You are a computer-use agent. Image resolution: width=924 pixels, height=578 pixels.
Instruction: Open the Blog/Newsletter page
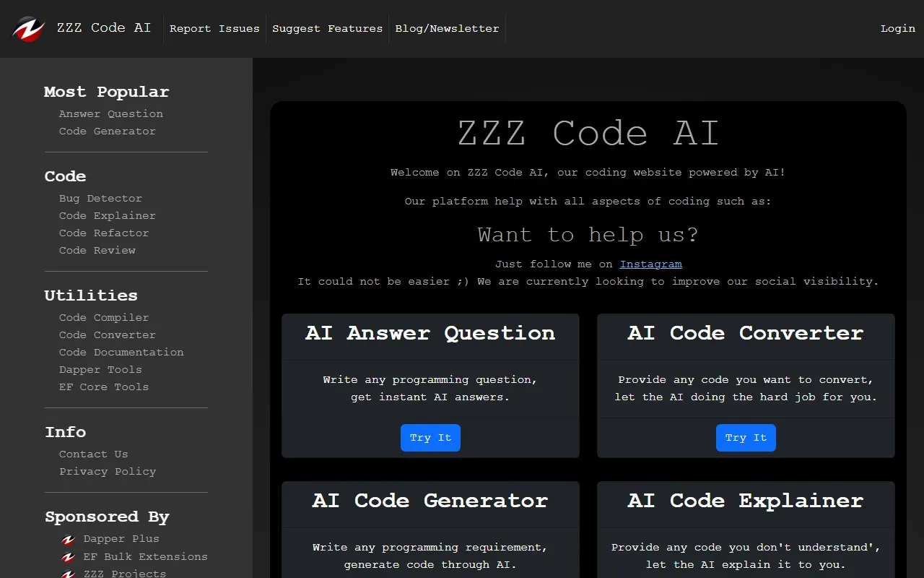(447, 28)
